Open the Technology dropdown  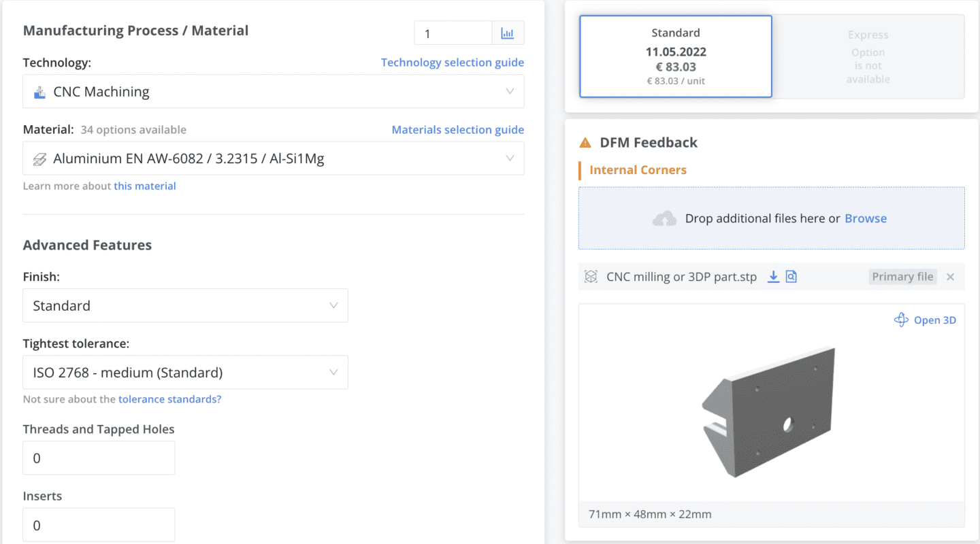coord(274,92)
